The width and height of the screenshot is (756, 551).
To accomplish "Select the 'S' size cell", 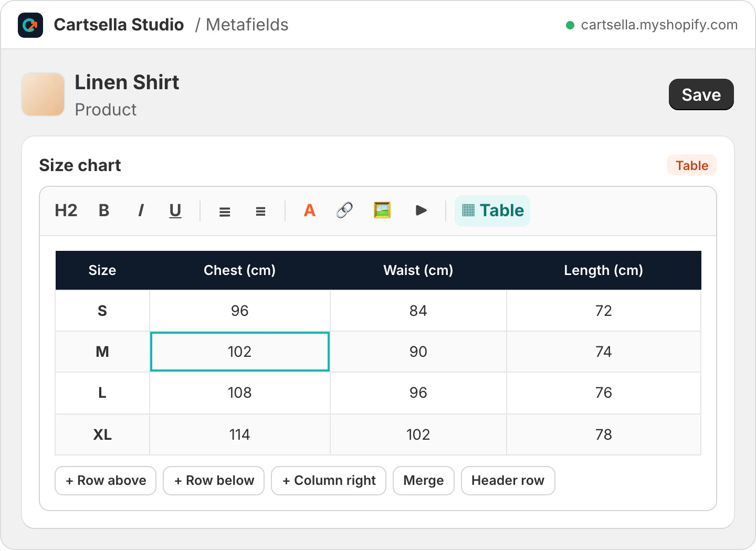I will (x=102, y=311).
